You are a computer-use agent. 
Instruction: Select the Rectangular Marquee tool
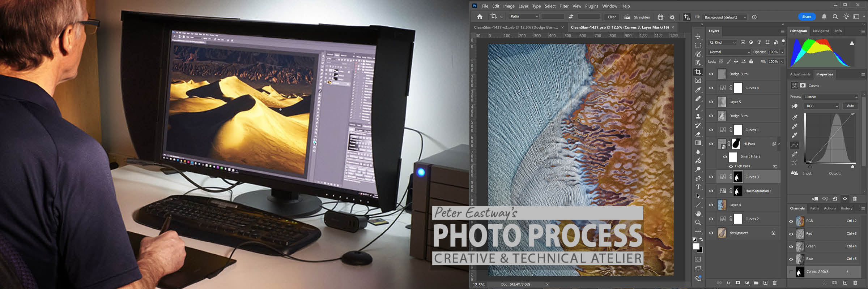click(x=698, y=46)
